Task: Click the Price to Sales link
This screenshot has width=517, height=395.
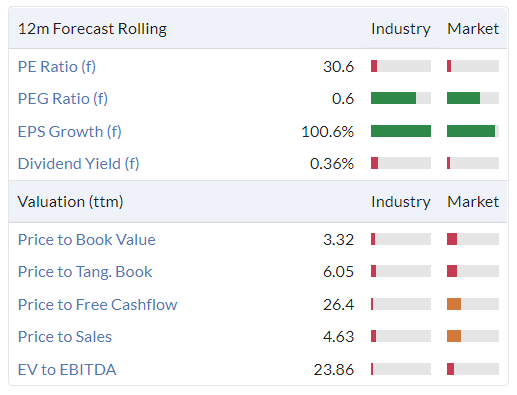Action: (65, 337)
